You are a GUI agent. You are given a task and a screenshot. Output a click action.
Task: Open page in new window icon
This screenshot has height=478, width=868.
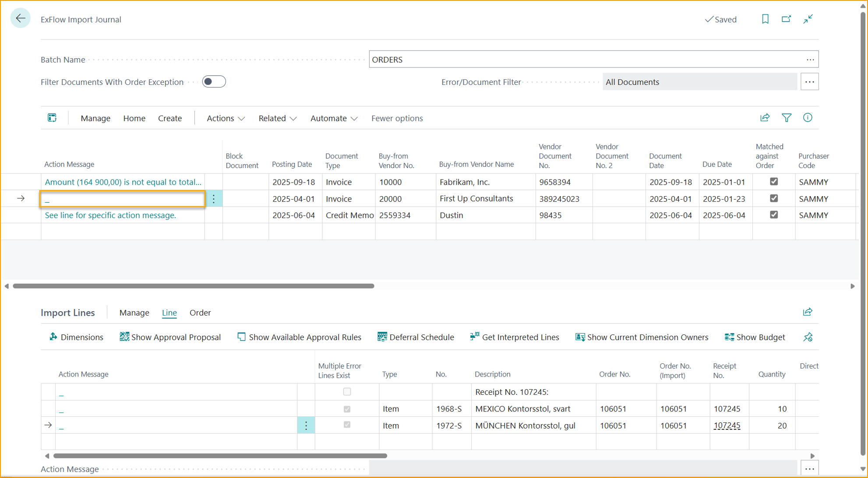(x=786, y=19)
